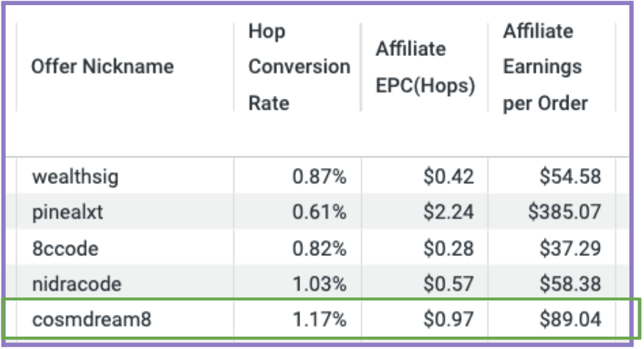Click Affiliate Earnings per Order header
Viewport: 644px width, 349px height.
tap(545, 67)
